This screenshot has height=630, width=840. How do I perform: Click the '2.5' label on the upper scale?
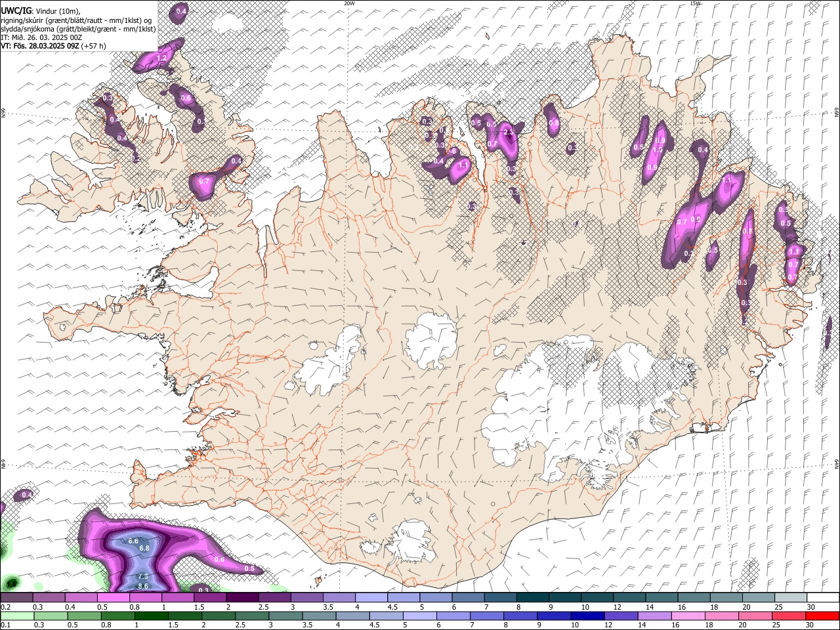[264, 607]
